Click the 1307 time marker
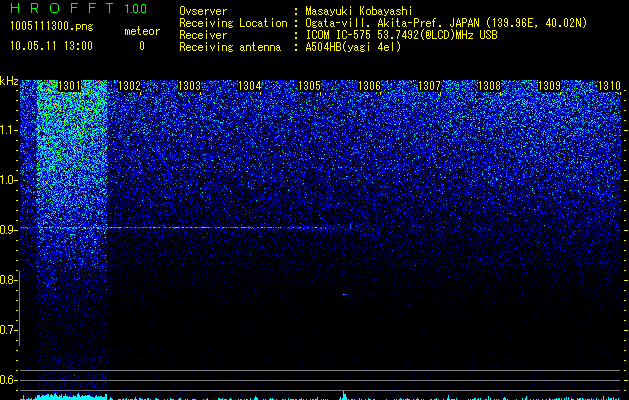The height and width of the screenshot is (400, 629). click(x=429, y=86)
